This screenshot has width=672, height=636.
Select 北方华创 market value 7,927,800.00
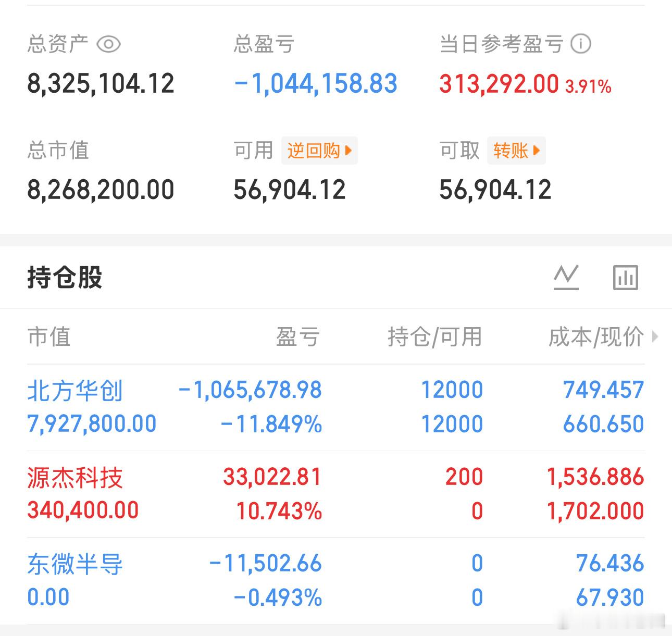tap(92, 423)
